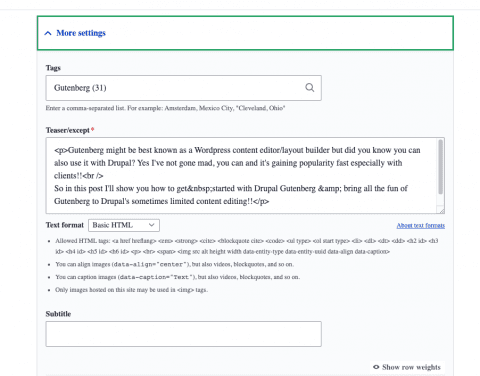Click the Tags field search icon
Image resolution: width=480 pixels, height=376 pixels.
click(x=310, y=88)
